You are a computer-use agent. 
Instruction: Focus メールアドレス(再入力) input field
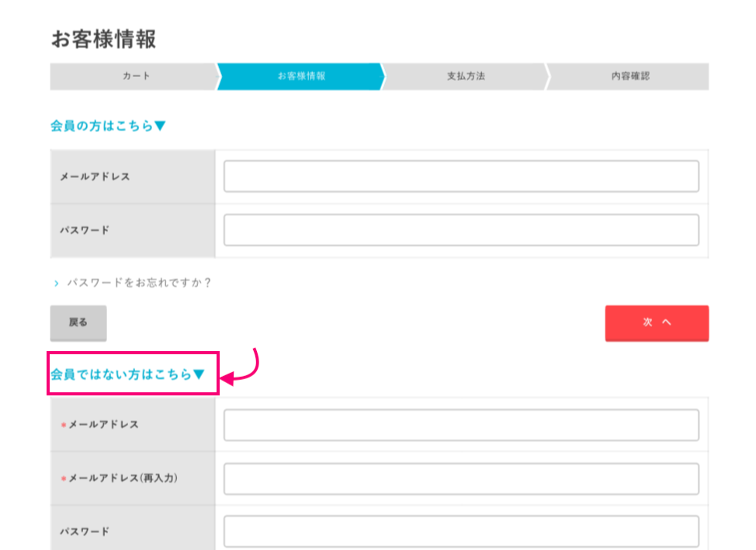[x=461, y=479]
